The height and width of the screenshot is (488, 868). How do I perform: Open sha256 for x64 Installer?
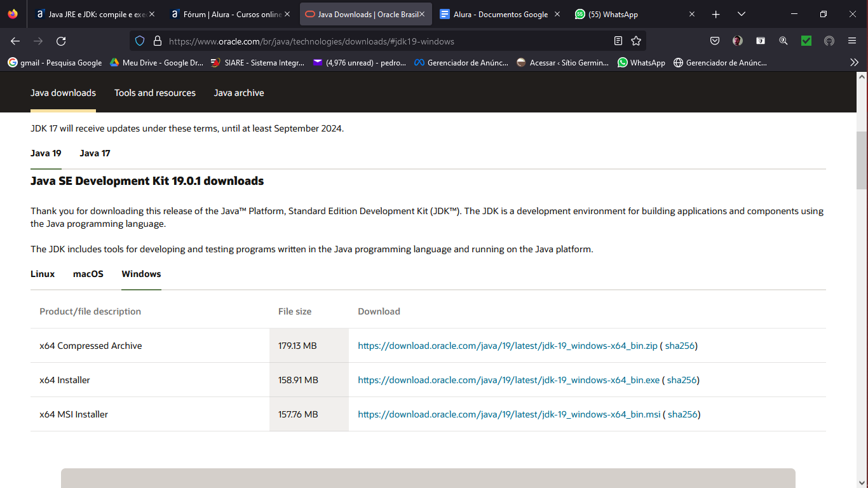tap(681, 380)
